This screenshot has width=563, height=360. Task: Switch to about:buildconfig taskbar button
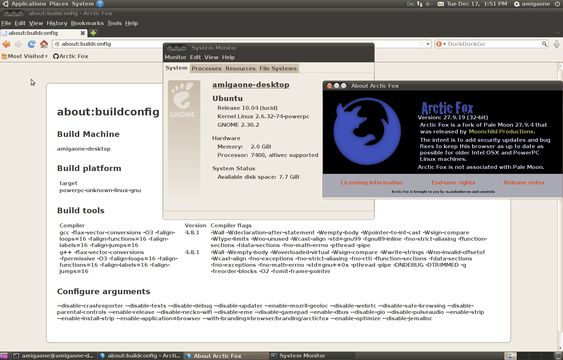pyautogui.click(x=140, y=356)
